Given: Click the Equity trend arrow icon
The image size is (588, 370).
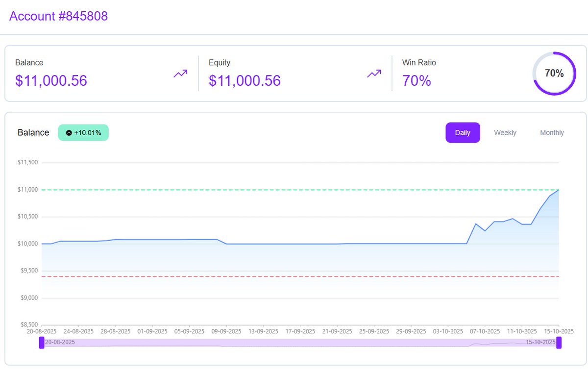Looking at the screenshot, I should (x=374, y=74).
